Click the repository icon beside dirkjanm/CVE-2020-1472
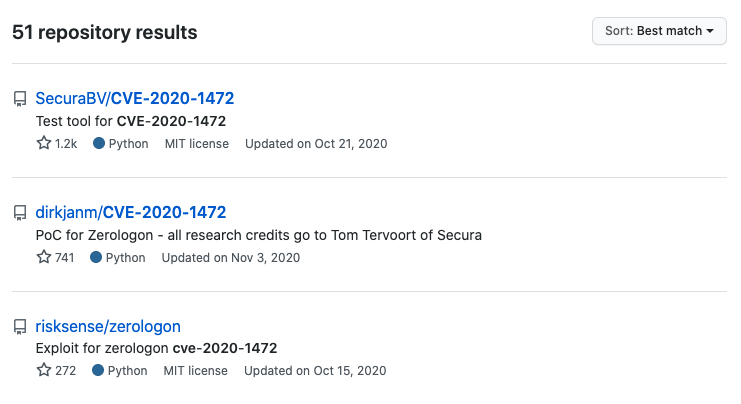The image size is (741, 404). click(x=20, y=213)
